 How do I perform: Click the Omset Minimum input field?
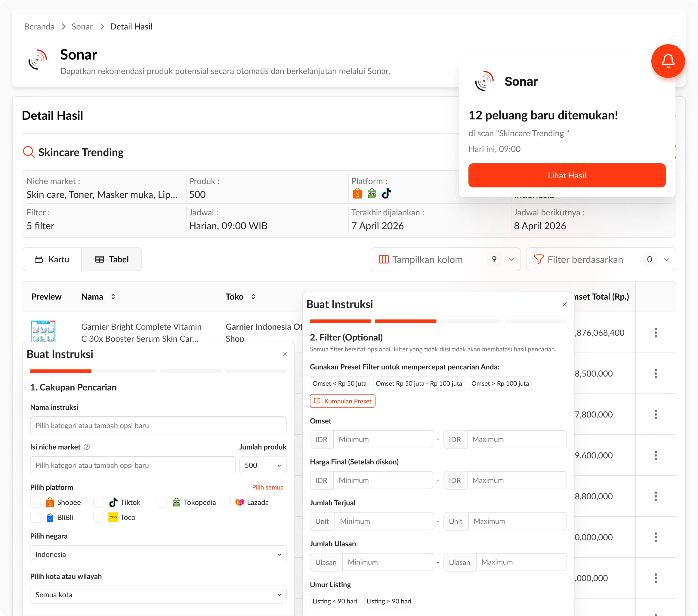(x=383, y=439)
